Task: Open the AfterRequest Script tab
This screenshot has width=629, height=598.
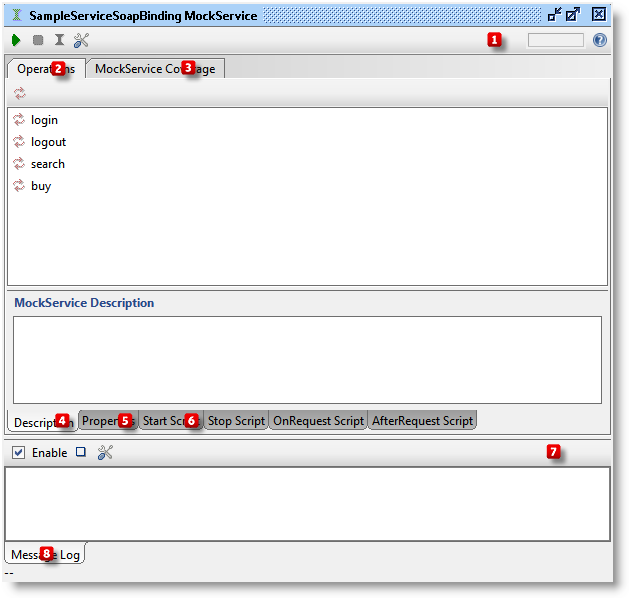Action: (x=422, y=420)
